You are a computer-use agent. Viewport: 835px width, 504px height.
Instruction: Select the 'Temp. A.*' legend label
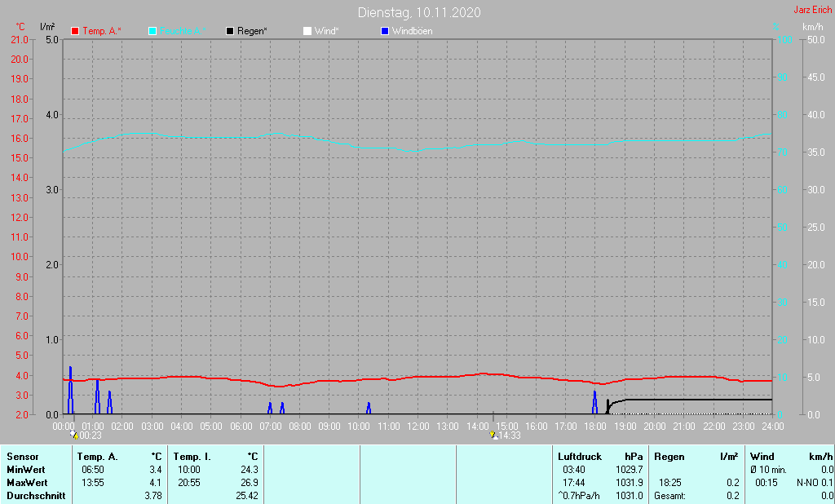pos(102,31)
